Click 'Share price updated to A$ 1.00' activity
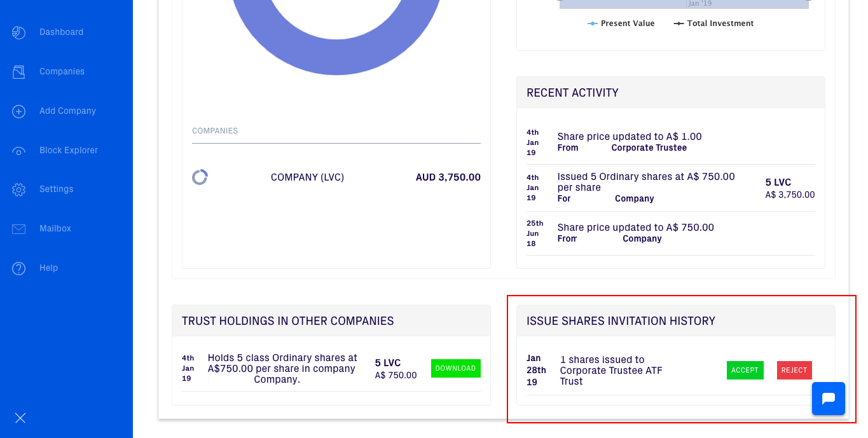The width and height of the screenshot is (868, 438). coord(630,137)
